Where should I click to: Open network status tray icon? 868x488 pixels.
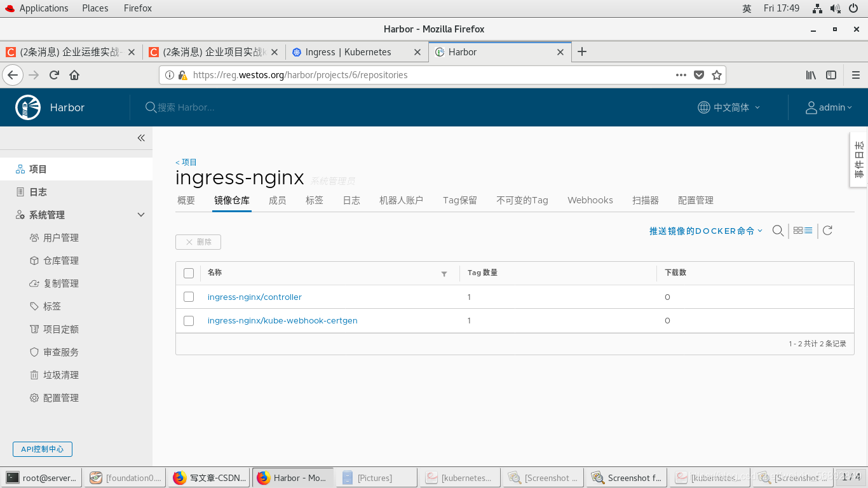point(818,8)
